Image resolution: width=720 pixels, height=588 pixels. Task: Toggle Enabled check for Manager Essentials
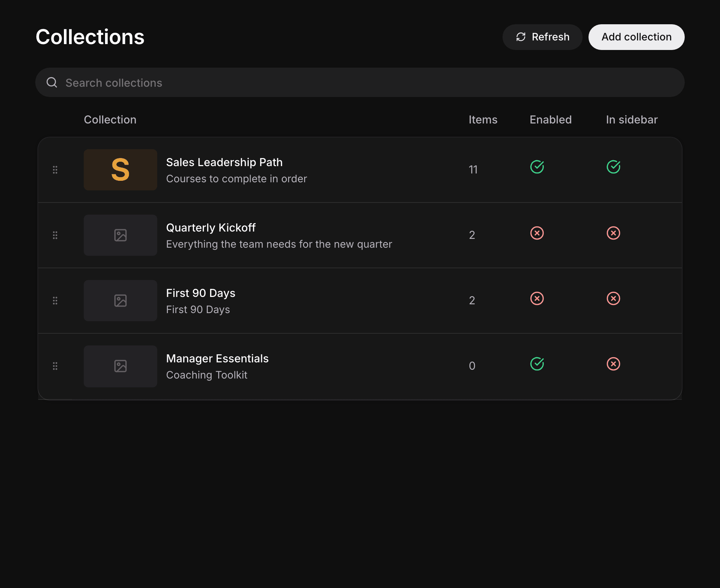coord(537,364)
